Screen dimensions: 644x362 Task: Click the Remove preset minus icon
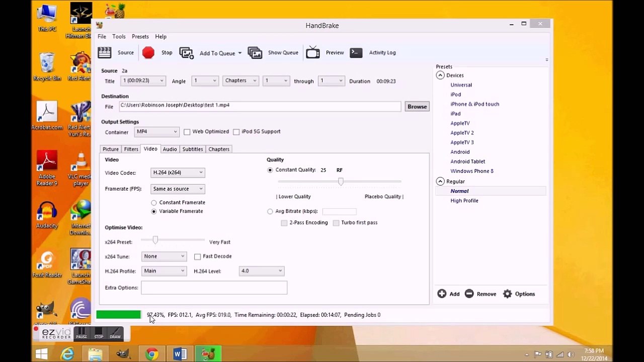coord(469,294)
